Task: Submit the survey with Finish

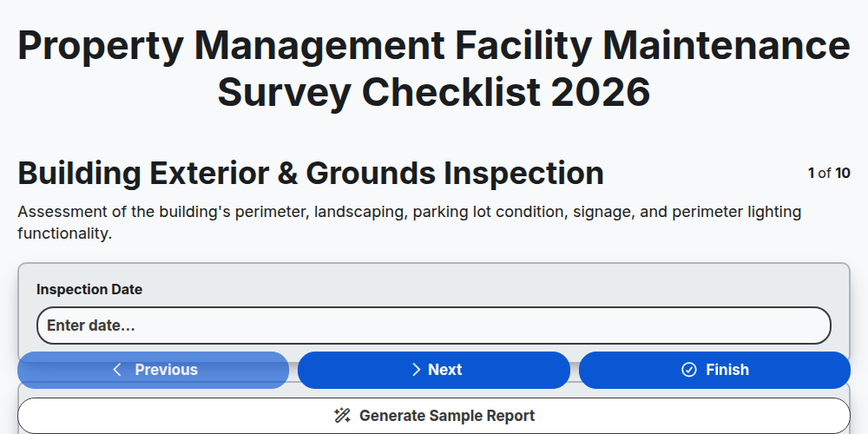Action: 714,370
